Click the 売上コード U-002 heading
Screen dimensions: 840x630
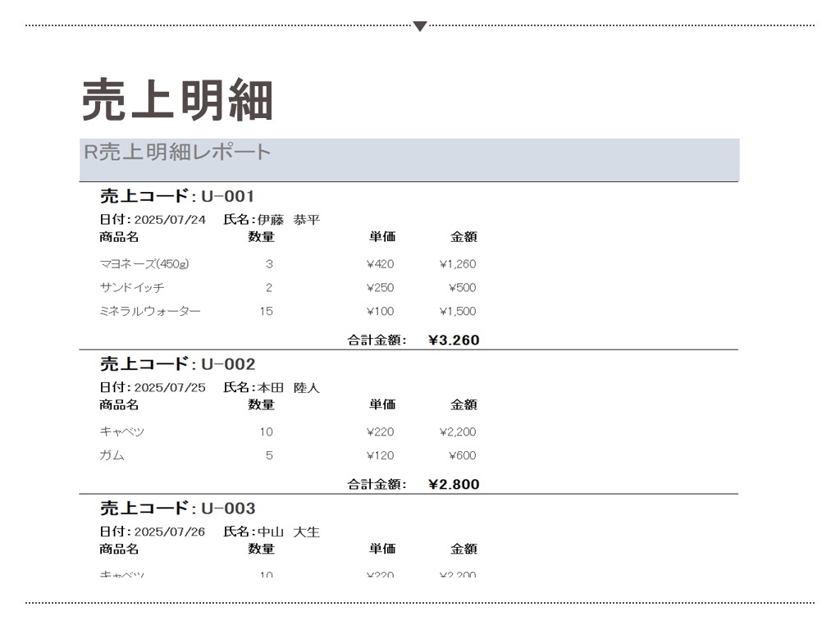[x=177, y=364]
